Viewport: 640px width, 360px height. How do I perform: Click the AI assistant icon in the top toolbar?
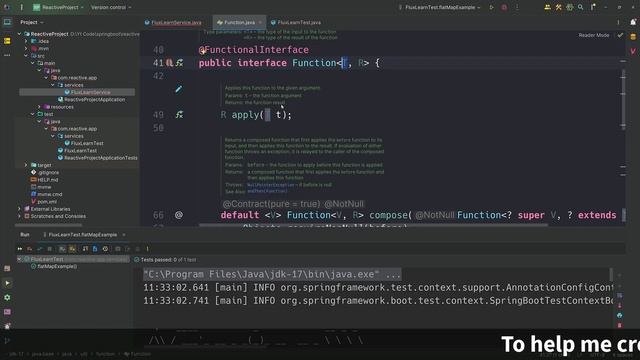pyautogui.click(x=569, y=7)
